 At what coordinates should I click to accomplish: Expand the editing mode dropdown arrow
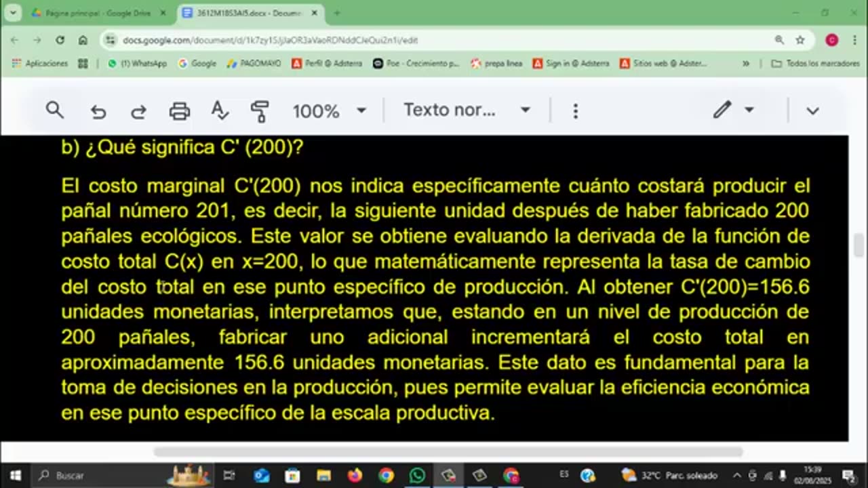tap(749, 110)
